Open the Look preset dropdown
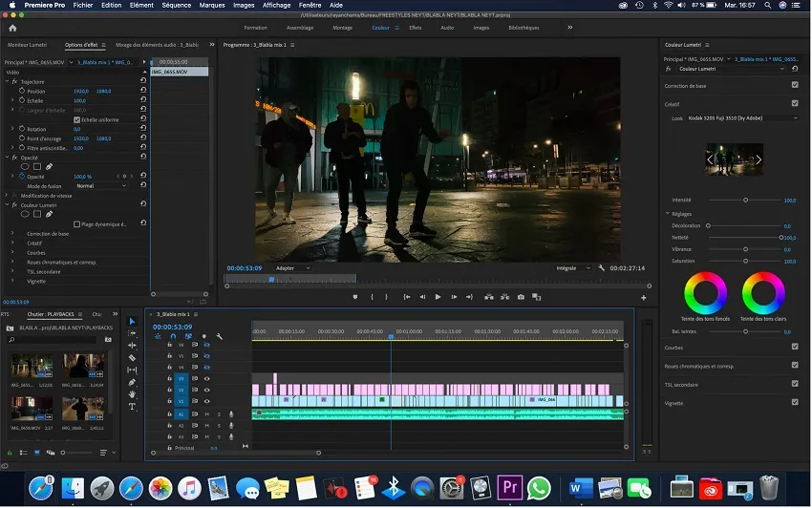812x508 pixels. [742, 118]
